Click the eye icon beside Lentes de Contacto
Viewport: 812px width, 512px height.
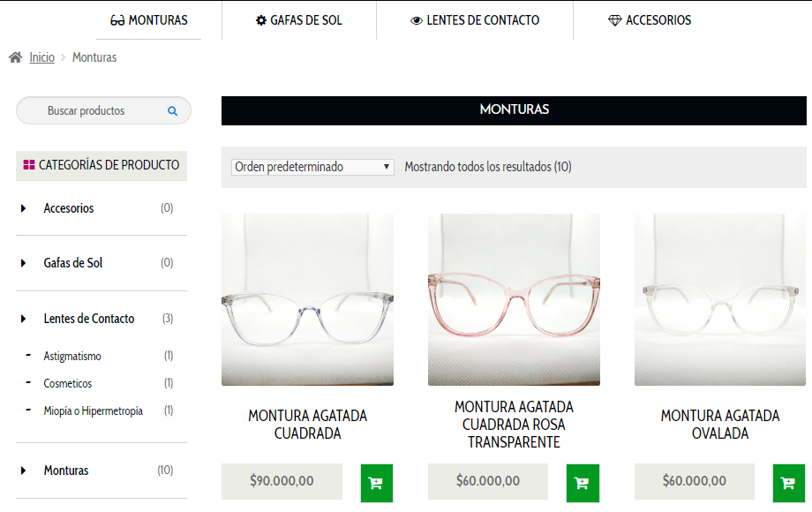click(417, 20)
